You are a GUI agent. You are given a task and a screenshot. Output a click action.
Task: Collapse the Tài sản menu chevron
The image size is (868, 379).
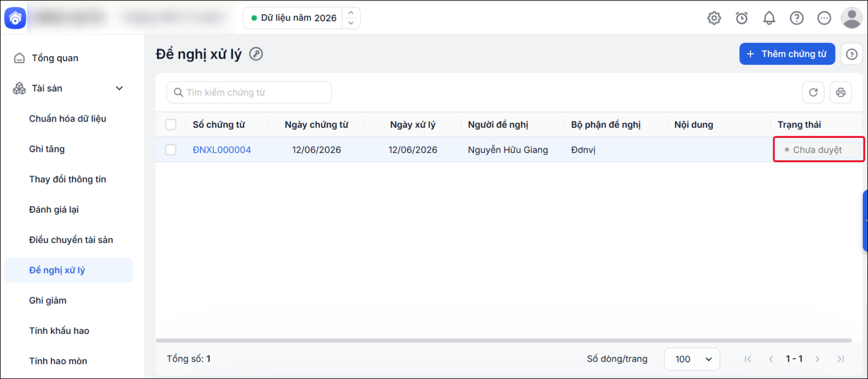click(x=119, y=88)
